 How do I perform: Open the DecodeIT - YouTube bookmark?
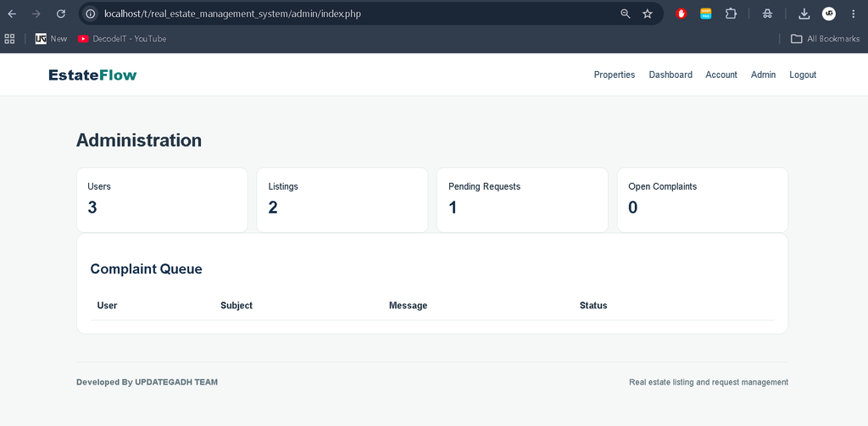(122, 39)
